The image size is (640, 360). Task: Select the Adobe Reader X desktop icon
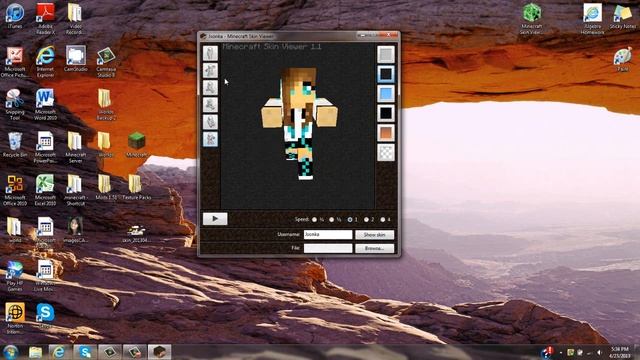[x=45, y=19]
